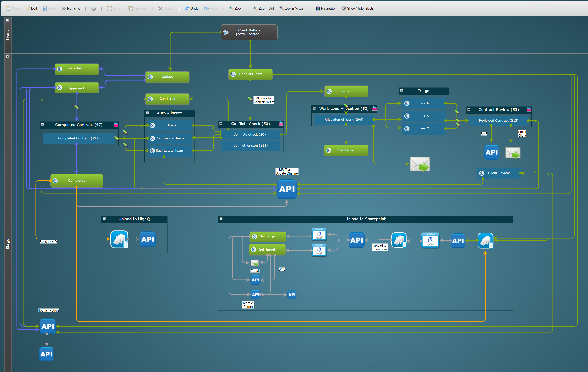Click the Rename toolbar button
The image size is (588, 372).
[x=71, y=8]
